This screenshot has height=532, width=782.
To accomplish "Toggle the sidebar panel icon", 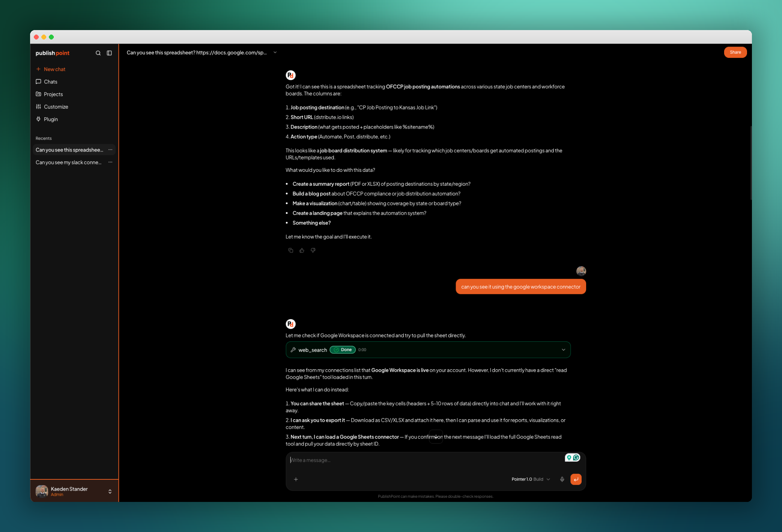I will point(109,53).
